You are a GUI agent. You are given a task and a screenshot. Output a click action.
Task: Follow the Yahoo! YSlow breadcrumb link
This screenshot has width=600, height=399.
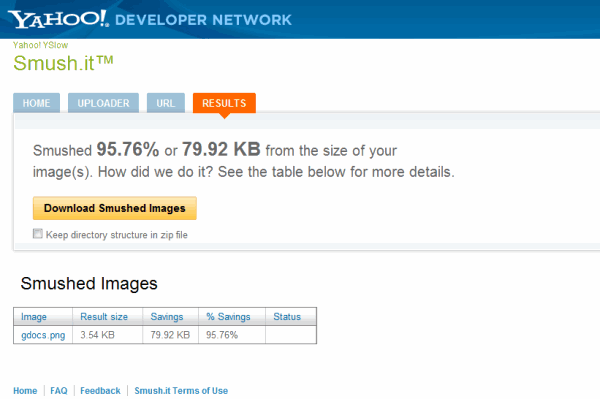[41, 45]
